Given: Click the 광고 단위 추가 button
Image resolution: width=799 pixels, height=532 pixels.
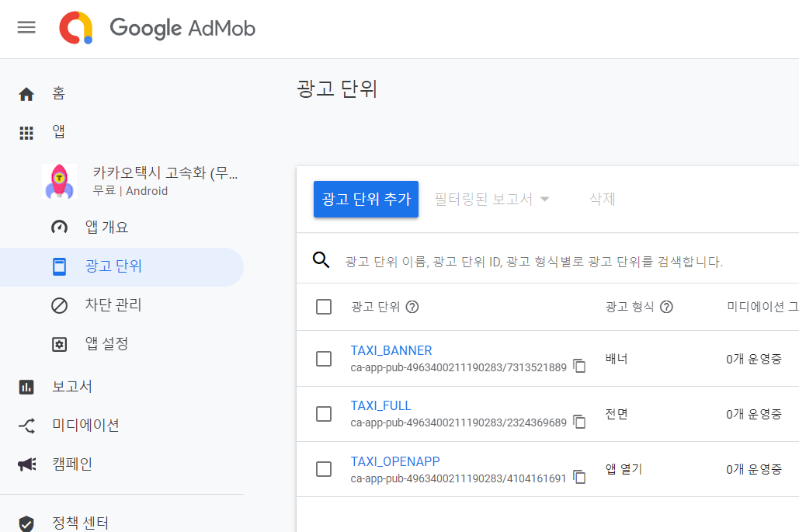Looking at the screenshot, I should click(x=366, y=200).
